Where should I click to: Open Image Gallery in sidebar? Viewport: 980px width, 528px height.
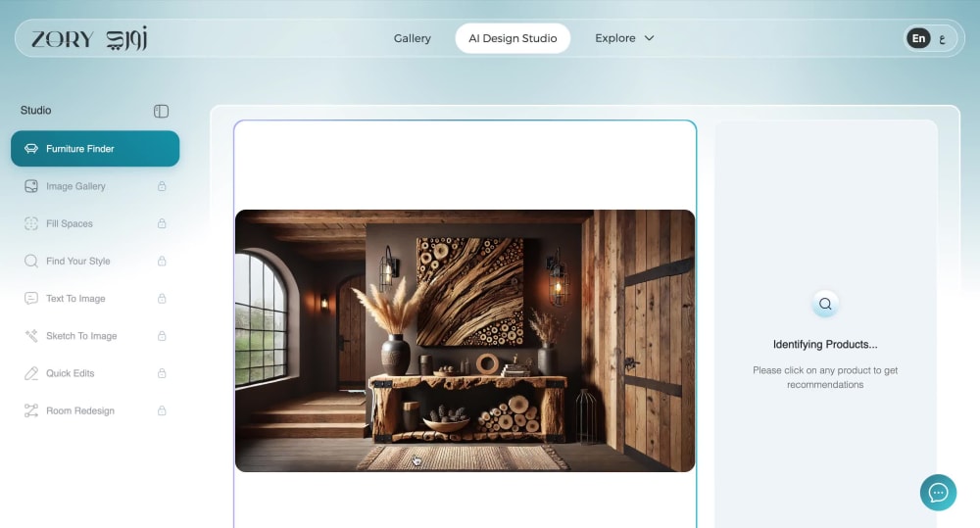coord(95,186)
